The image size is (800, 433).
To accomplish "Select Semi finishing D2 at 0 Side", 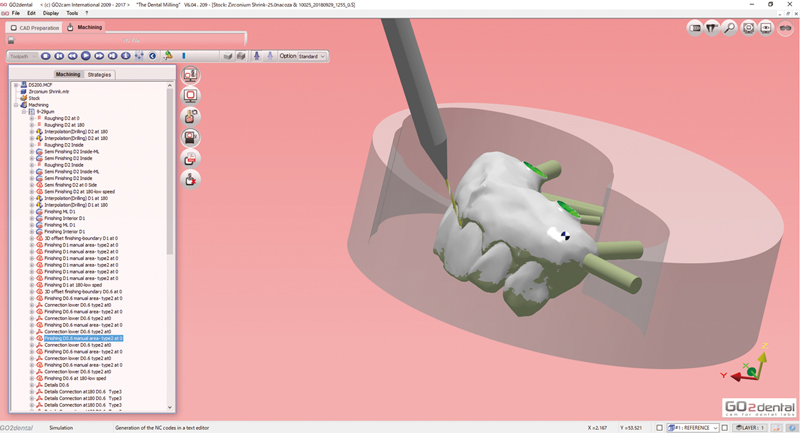I will click(x=70, y=185).
